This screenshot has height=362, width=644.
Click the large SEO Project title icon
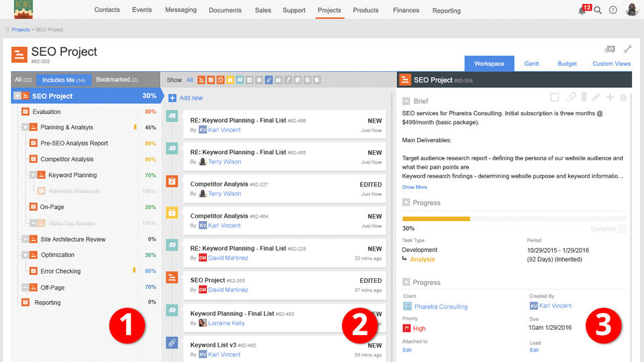19,54
